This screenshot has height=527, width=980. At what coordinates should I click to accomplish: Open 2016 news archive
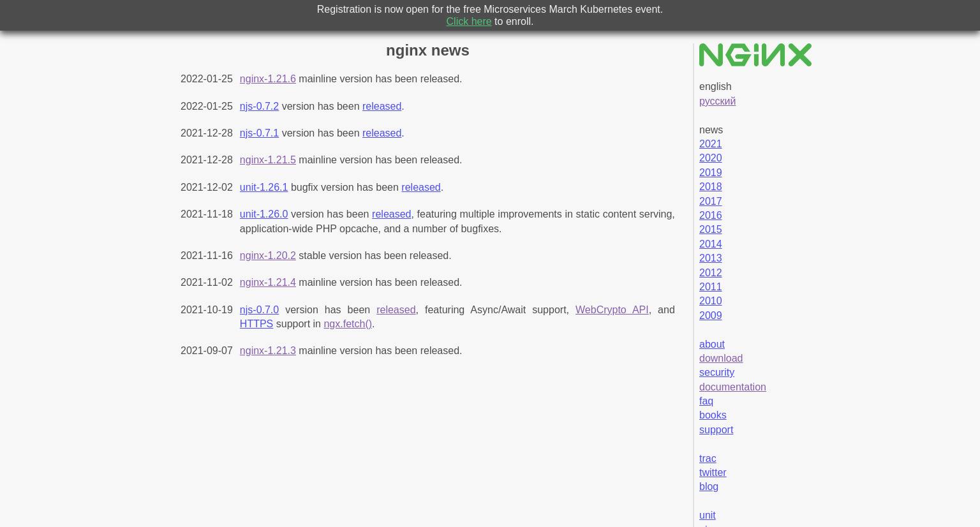coord(710,215)
